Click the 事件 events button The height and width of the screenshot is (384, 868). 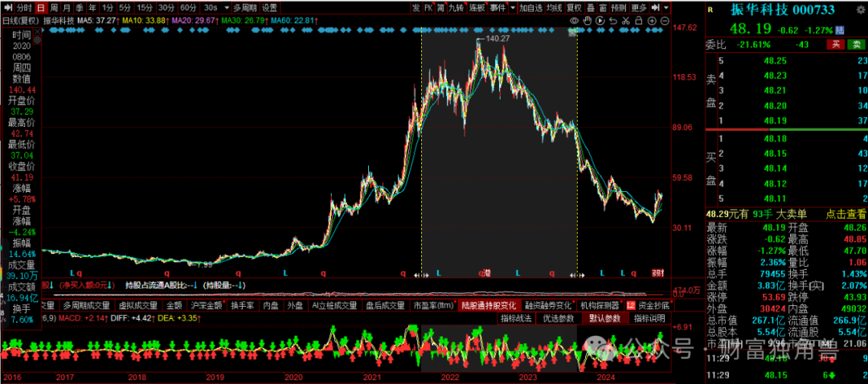tap(497, 8)
